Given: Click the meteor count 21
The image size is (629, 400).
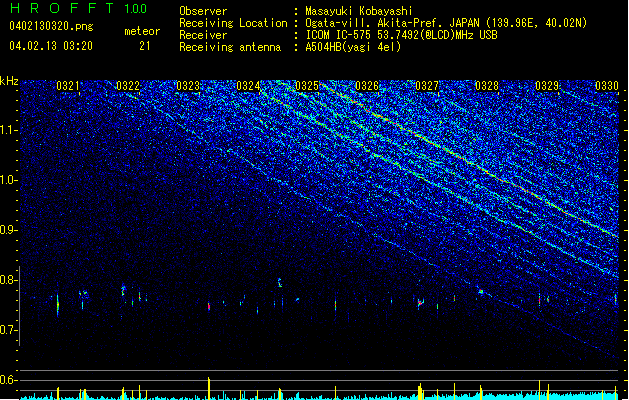Looking at the screenshot, I should 144,46.
